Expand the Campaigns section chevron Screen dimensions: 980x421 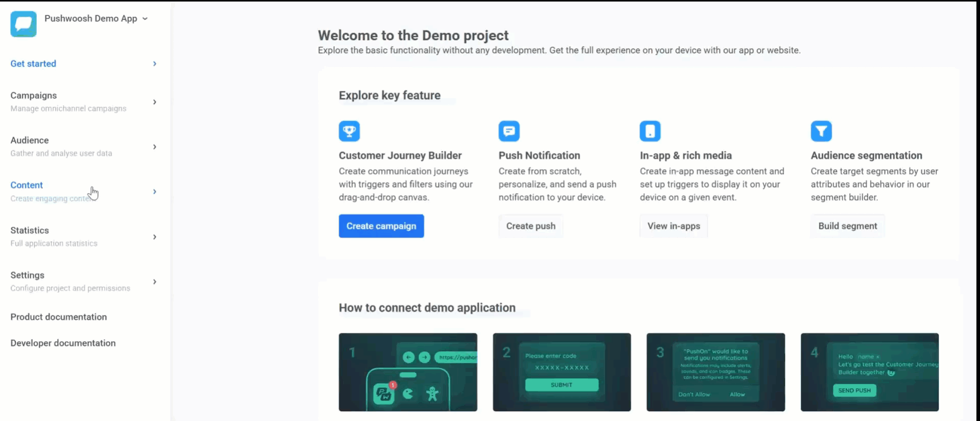pos(155,102)
